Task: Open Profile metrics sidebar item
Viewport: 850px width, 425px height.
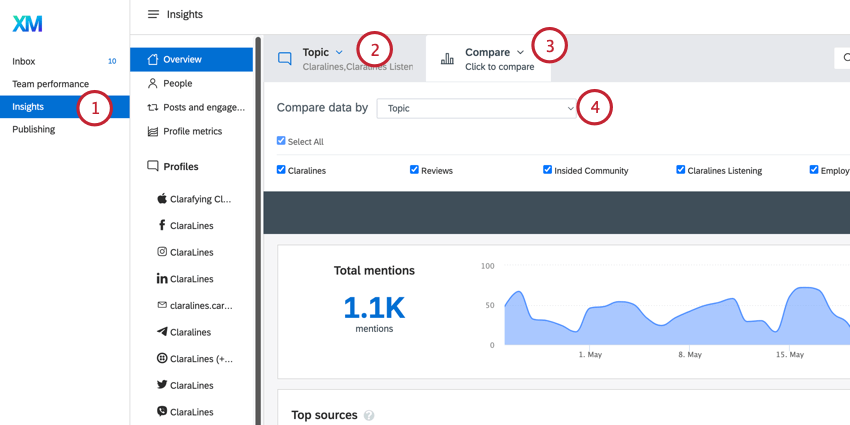Action: 191,131
